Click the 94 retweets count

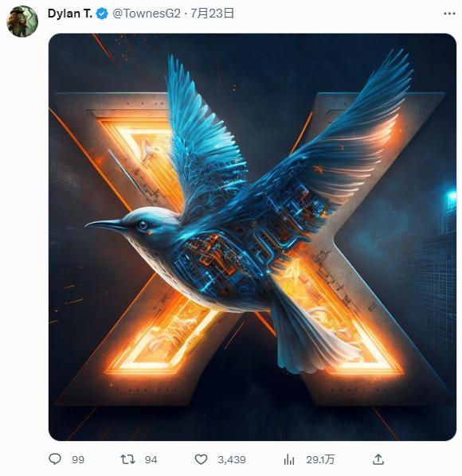click(x=151, y=459)
